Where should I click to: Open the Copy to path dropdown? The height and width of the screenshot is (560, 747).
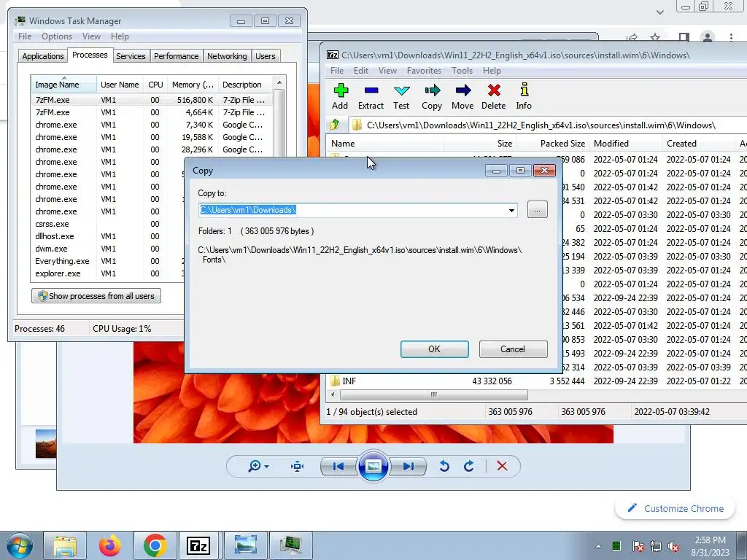tap(511, 210)
